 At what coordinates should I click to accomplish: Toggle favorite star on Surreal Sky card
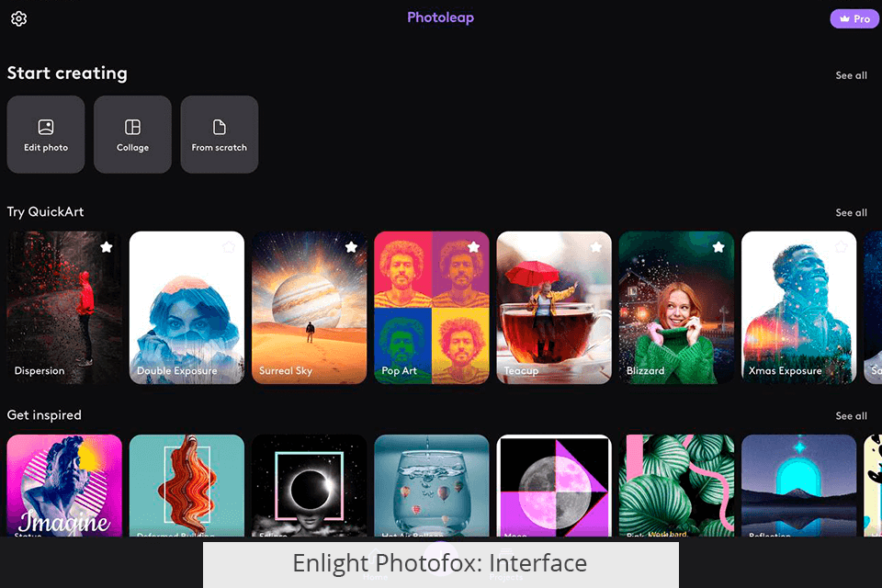351,247
